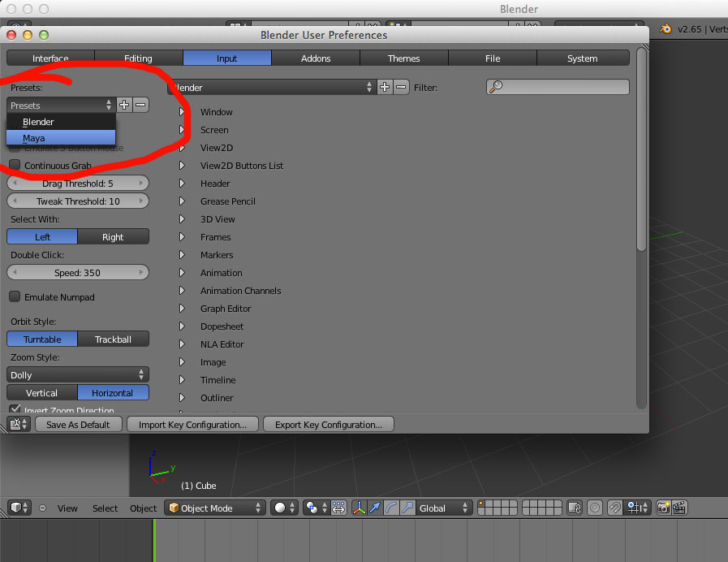
Task: Click the Double Click Speed slider
Action: pos(78,272)
